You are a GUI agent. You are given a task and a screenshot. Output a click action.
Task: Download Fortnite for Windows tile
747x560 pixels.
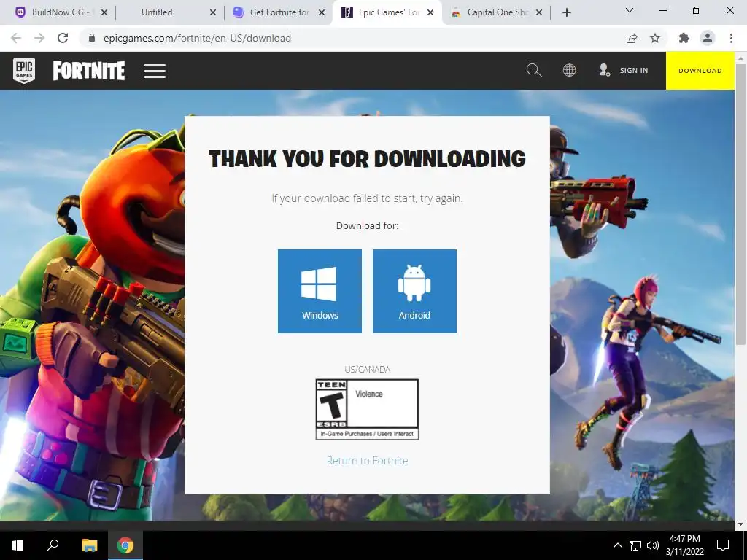(x=320, y=291)
